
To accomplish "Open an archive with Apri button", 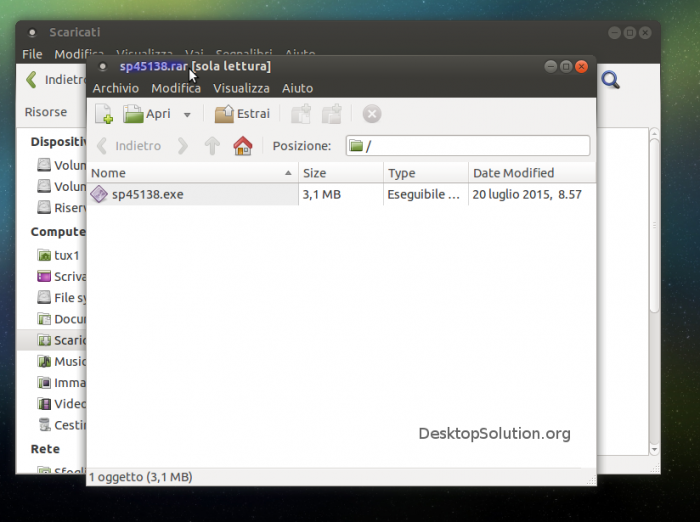I will (x=146, y=114).
